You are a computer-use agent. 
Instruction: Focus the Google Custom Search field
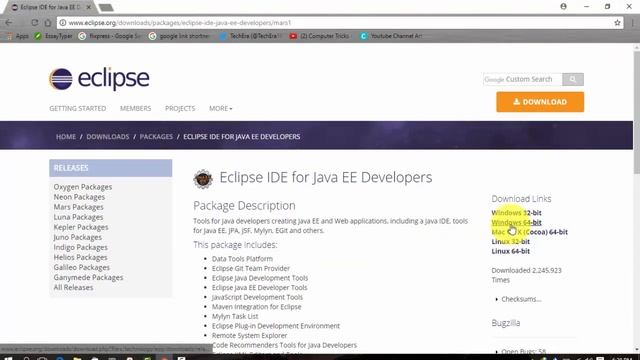point(522,79)
